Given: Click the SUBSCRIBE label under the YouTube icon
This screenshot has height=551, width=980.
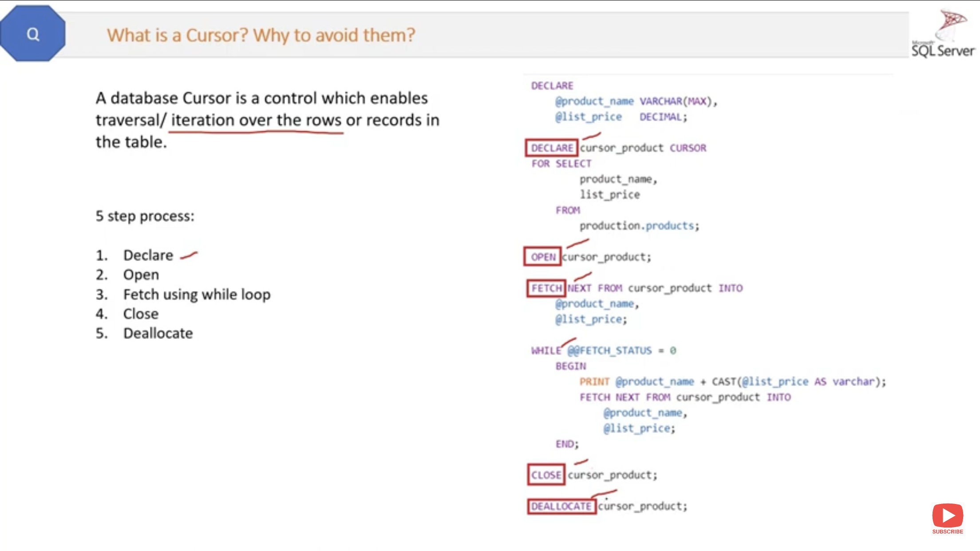Looking at the screenshot, I should coord(947,531).
